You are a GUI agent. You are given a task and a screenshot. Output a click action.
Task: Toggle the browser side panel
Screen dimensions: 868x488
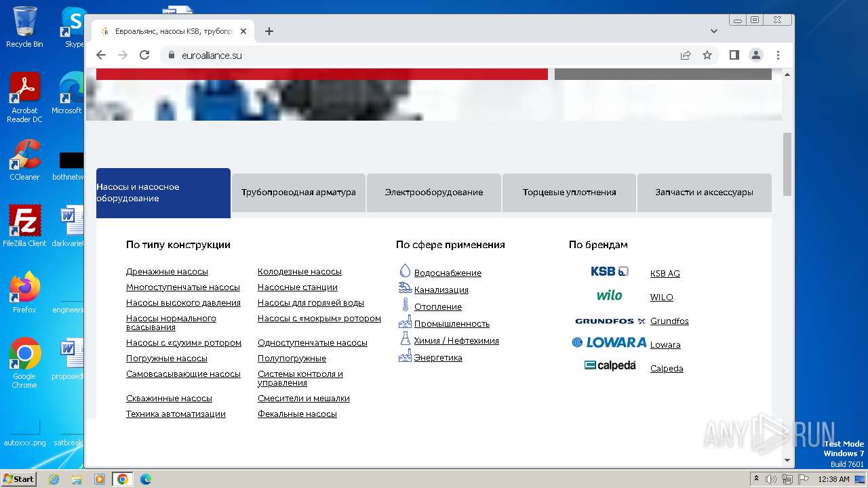click(734, 55)
